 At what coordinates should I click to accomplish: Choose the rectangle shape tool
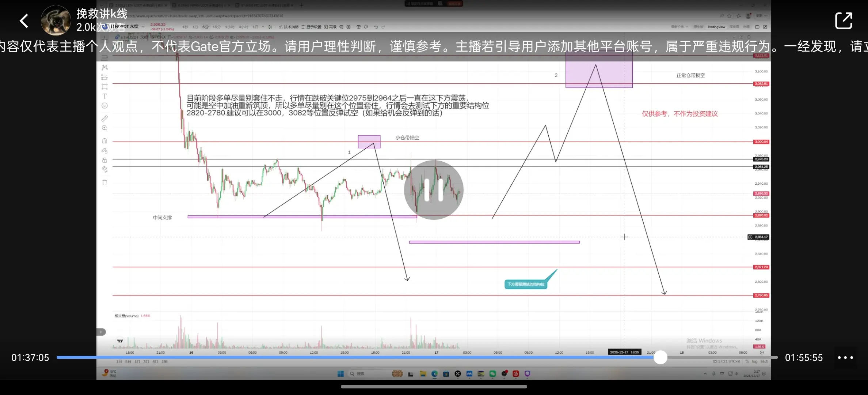click(104, 87)
